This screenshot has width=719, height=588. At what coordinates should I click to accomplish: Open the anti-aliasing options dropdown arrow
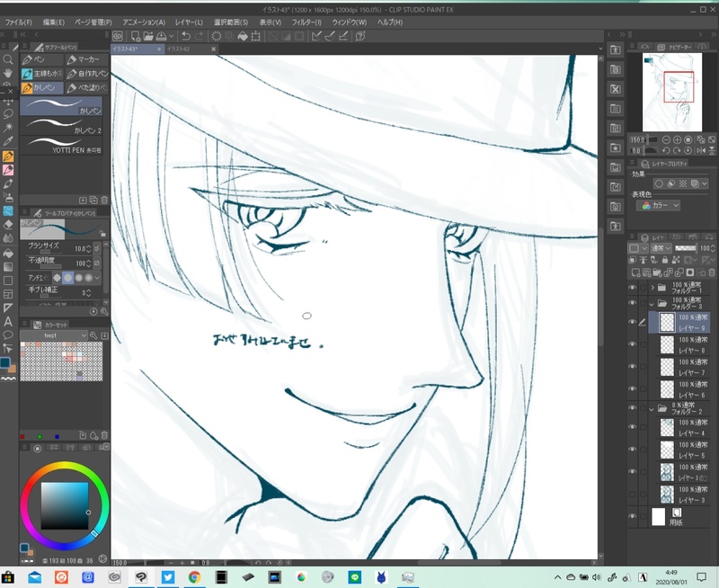(x=97, y=278)
